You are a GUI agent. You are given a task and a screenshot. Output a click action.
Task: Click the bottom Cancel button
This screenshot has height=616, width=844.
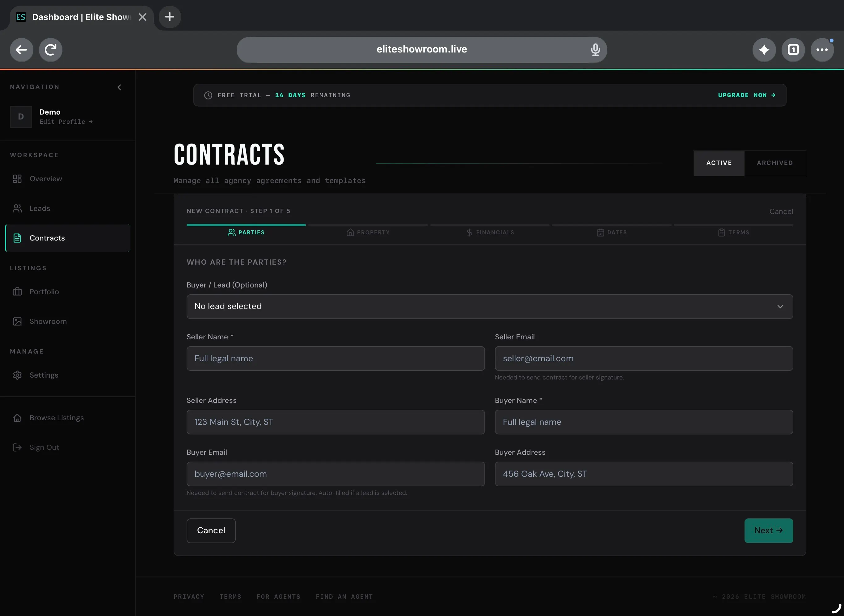211,530
